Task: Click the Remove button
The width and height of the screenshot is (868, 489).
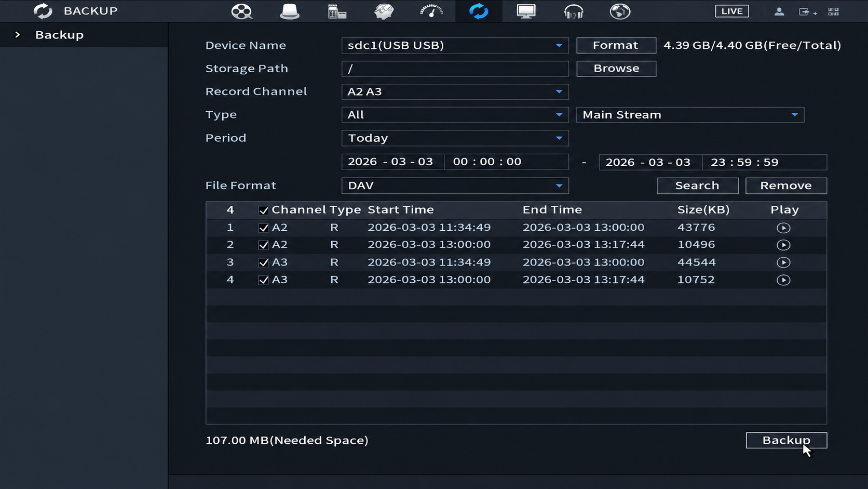Action: point(786,186)
